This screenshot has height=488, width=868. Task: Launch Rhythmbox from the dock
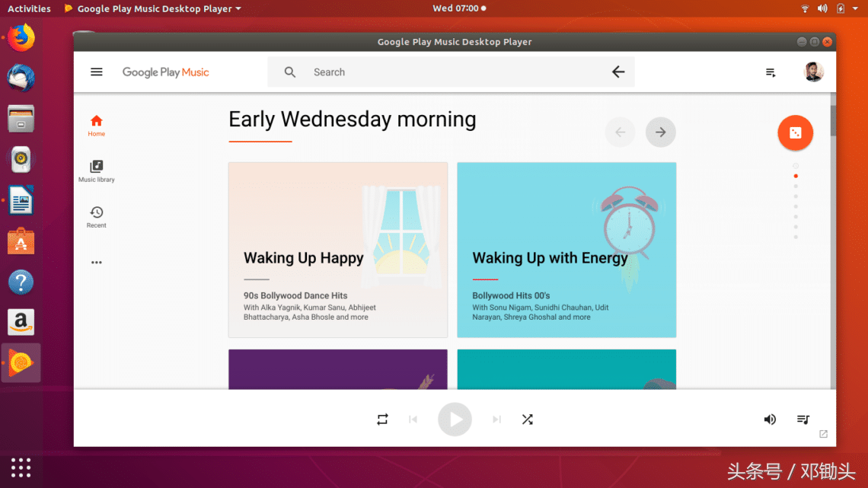(x=21, y=159)
